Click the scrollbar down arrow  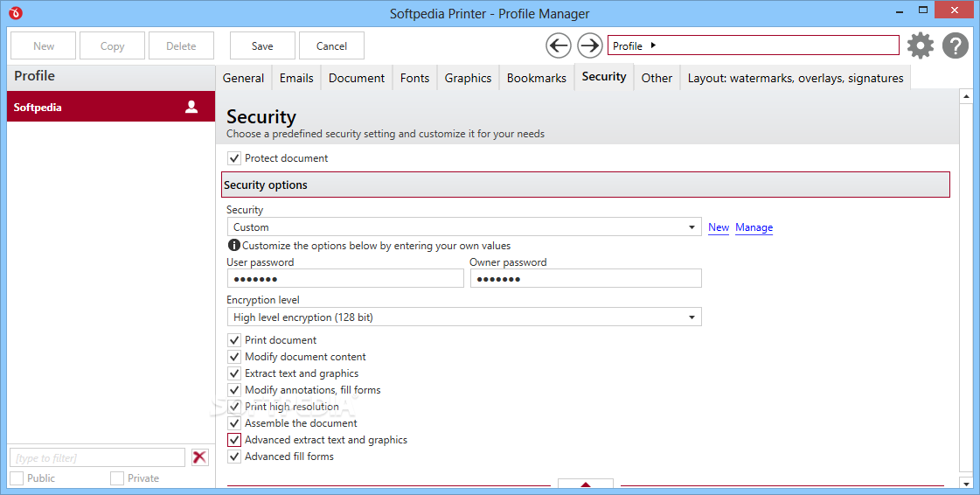coord(966,483)
